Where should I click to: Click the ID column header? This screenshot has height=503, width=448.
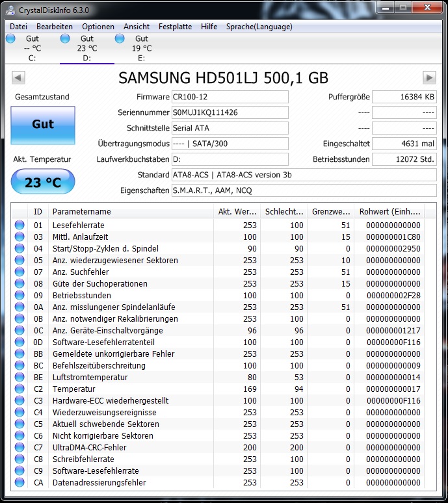pyautogui.click(x=38, y=212)
